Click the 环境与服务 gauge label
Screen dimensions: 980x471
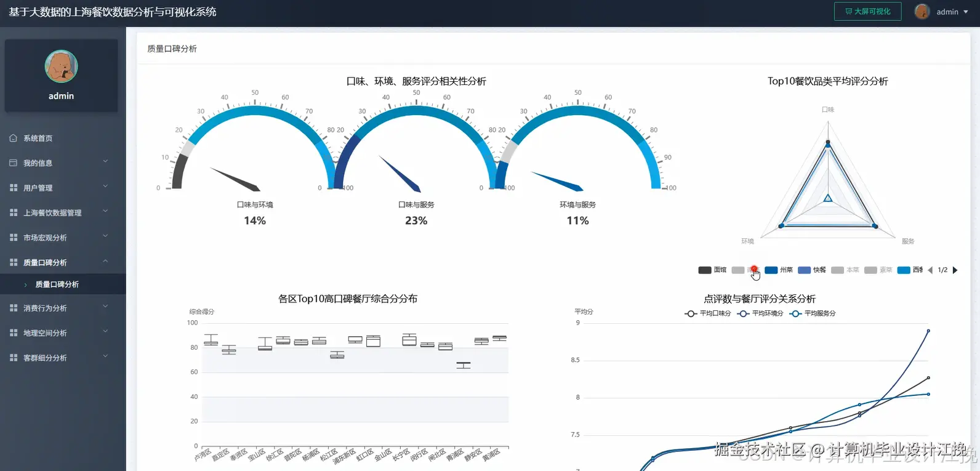[x=577, y=204]
